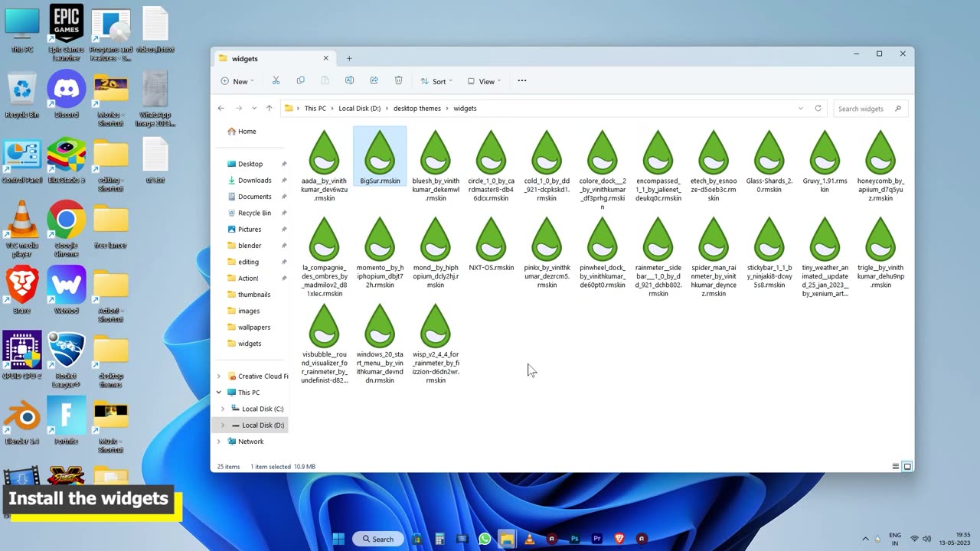Go up one folder with Up arrow

coord(269,109)
